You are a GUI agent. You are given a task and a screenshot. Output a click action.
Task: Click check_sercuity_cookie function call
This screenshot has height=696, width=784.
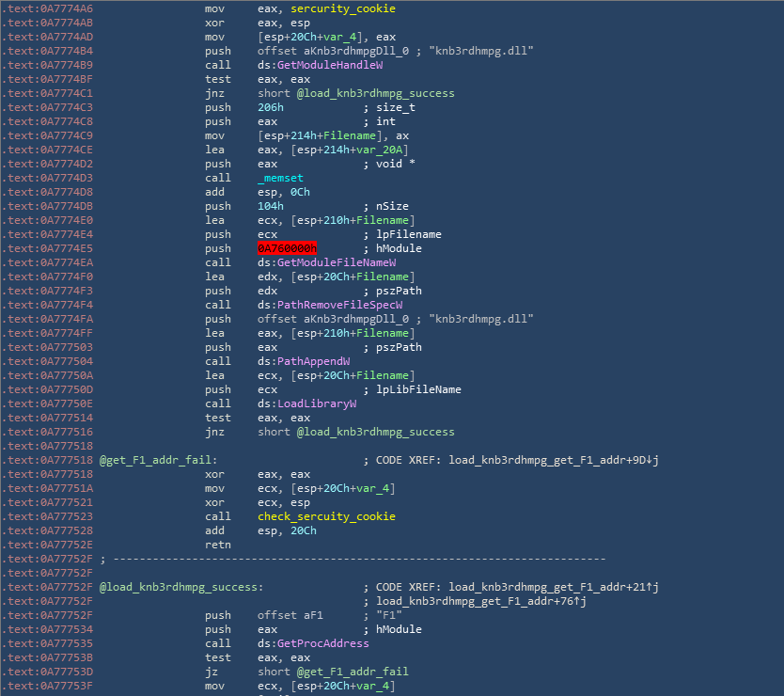click(x=326, y=516)
